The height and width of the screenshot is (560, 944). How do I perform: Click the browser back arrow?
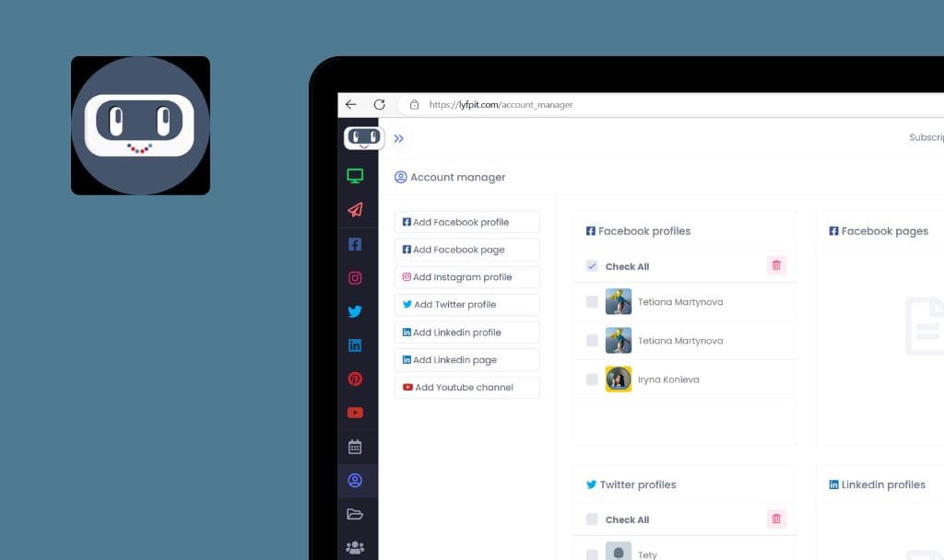coord(351,104)
